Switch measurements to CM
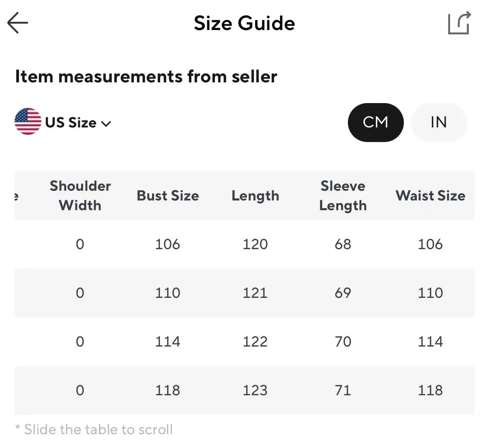Screen dimensions: 489x448 click(x=375, y=122)
